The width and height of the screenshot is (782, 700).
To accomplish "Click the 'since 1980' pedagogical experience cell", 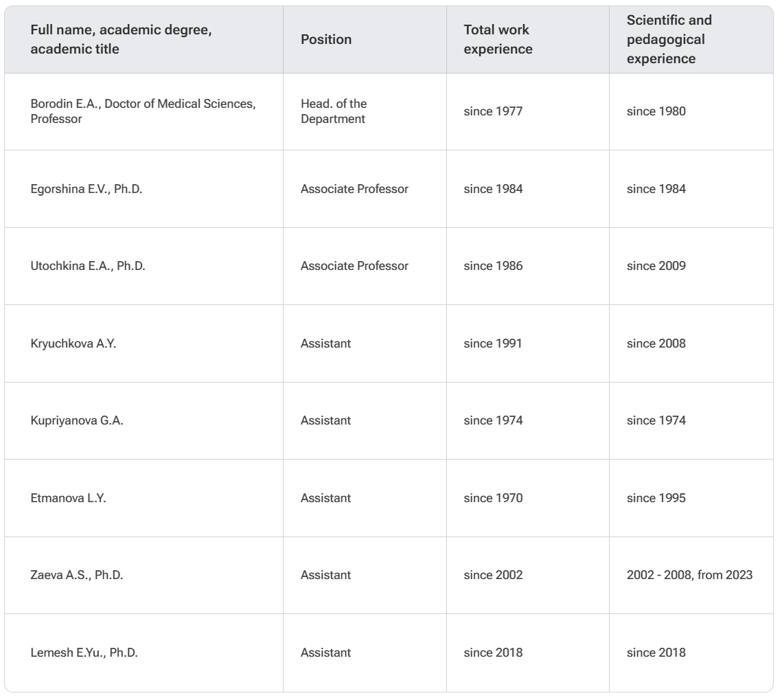I will pos(656,111).
